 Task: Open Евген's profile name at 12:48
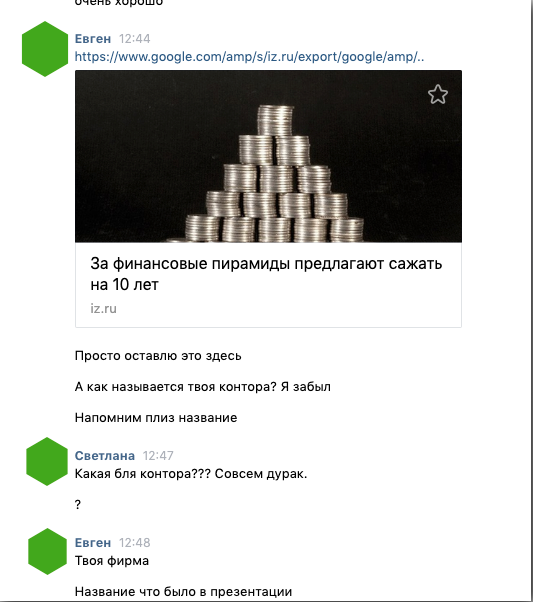tap(93, 543)
